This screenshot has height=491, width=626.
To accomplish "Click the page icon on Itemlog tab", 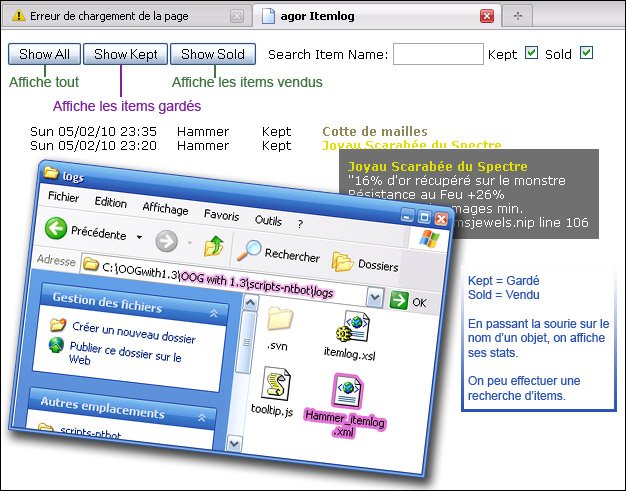I will coord(268,16).
